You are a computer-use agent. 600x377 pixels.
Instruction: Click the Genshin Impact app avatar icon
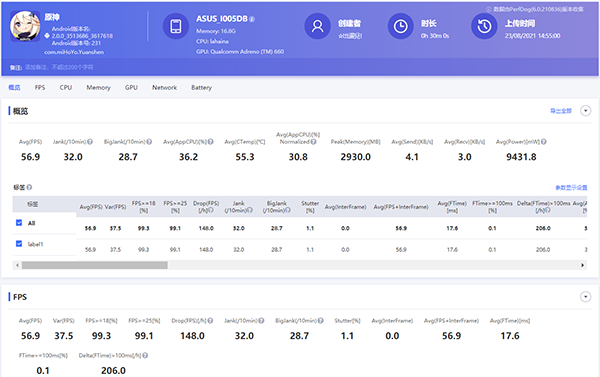point(25,26)
